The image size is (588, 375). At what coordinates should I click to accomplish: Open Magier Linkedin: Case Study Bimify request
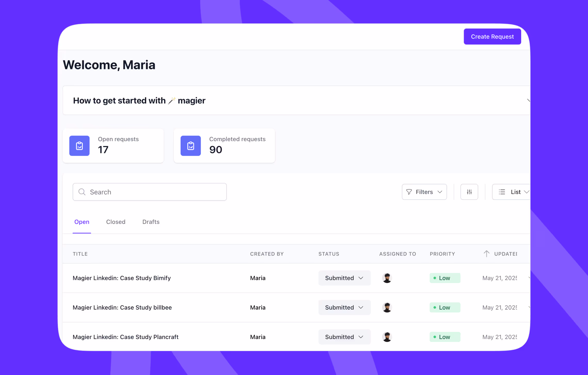pos(122,278)
